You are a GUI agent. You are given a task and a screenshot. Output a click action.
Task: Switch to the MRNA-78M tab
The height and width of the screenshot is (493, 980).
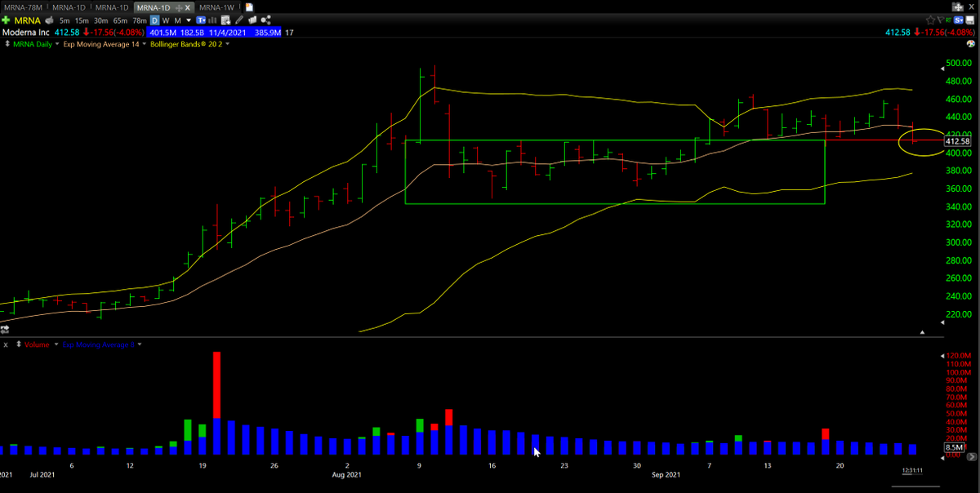[23, 7]
